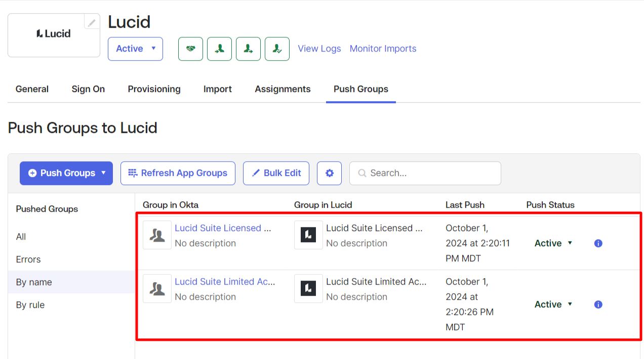Click the push-users-to-app icon
644x359 pixels.
click(248, 49)
